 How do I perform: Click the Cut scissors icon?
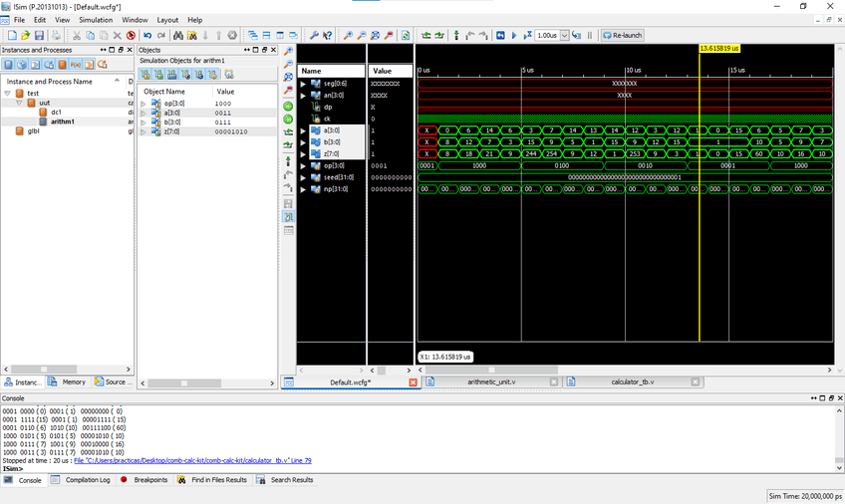[x=77, y=35]
